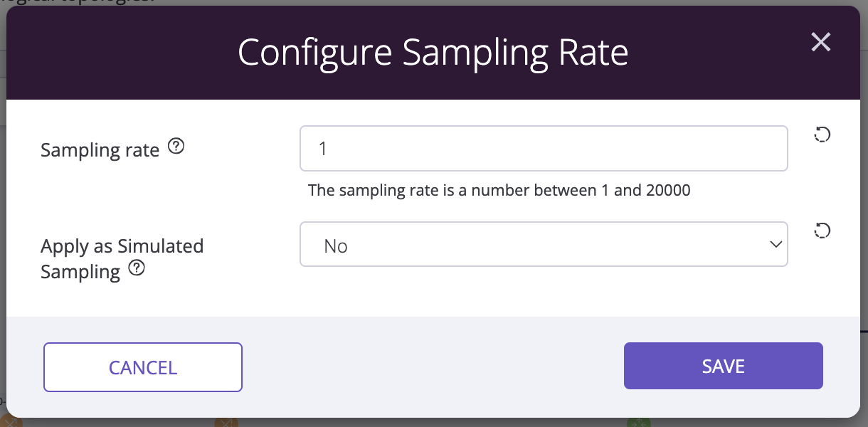Screen dimensions: 868x427
Task: Open help icon for Apply as Simulated Sampling
Action: [x=137, y=268]
